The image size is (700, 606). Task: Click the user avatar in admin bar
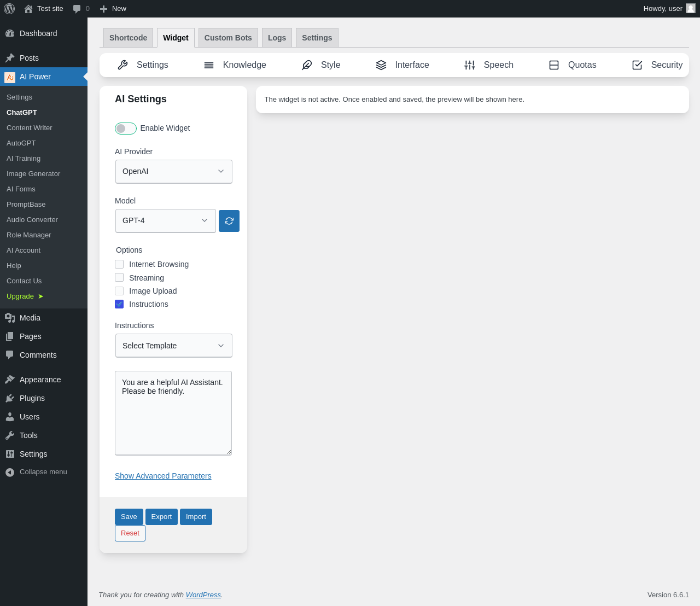[x=691, y=8]
